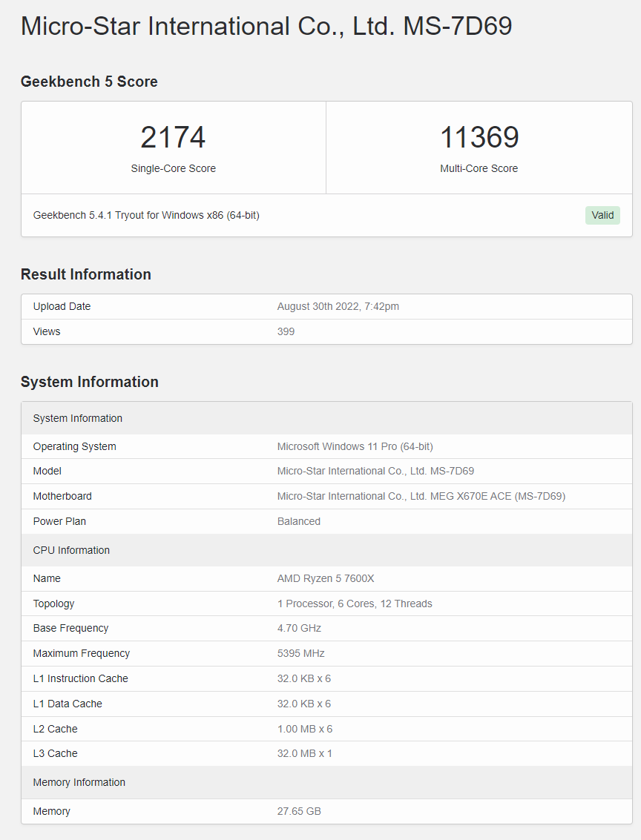Select the L1 Instruction Cache value '32.0 KB x 6'
This screenshot has height=840, width=641.
pyautogui.click(x=304, y=679)
